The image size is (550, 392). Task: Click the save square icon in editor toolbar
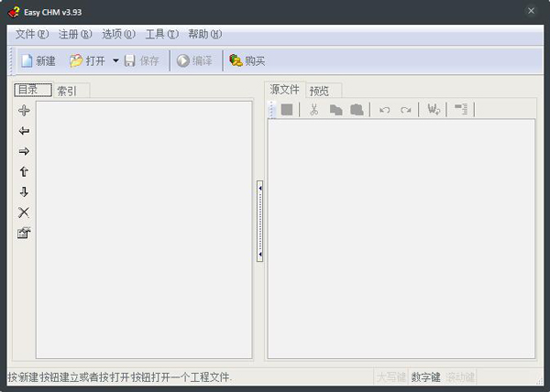tap(287, 110)
